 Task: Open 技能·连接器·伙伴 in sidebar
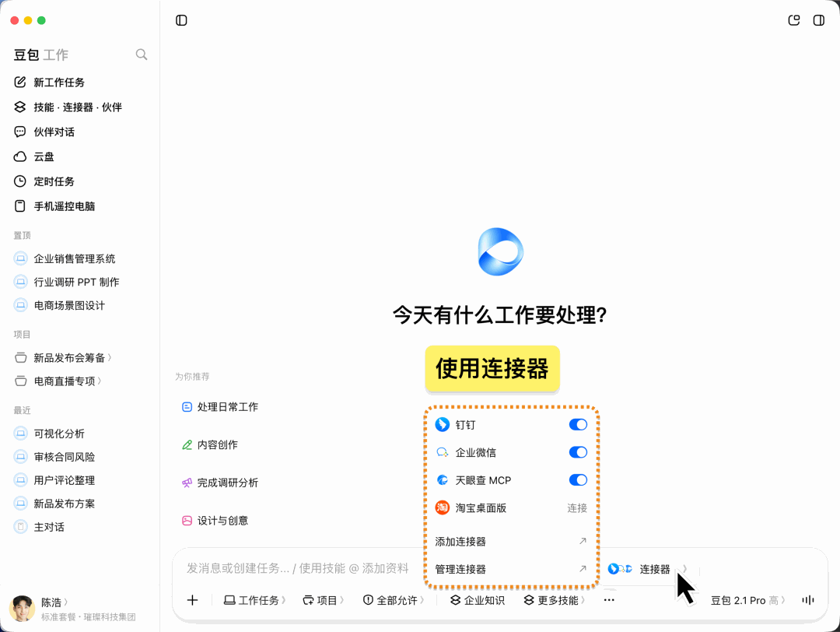(x=78, y=107)
